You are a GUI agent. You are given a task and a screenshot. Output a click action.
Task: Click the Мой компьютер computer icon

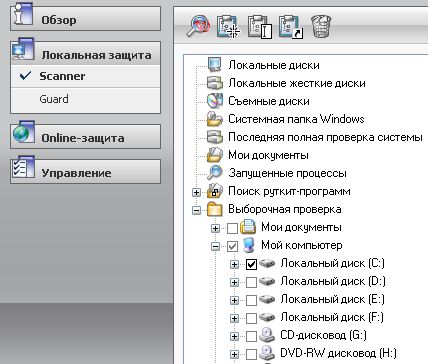[249, 245]
